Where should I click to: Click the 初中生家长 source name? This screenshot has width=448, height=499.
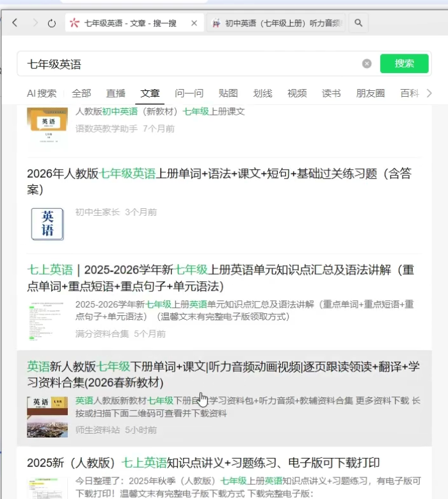[x=98, y=212]
